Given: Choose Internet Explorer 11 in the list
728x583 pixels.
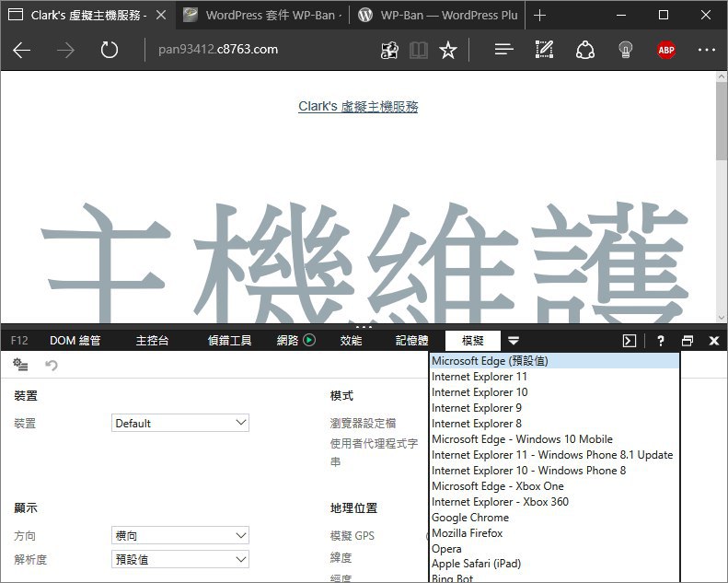Looking at the screenshot, I should click(x=480, y=377).
